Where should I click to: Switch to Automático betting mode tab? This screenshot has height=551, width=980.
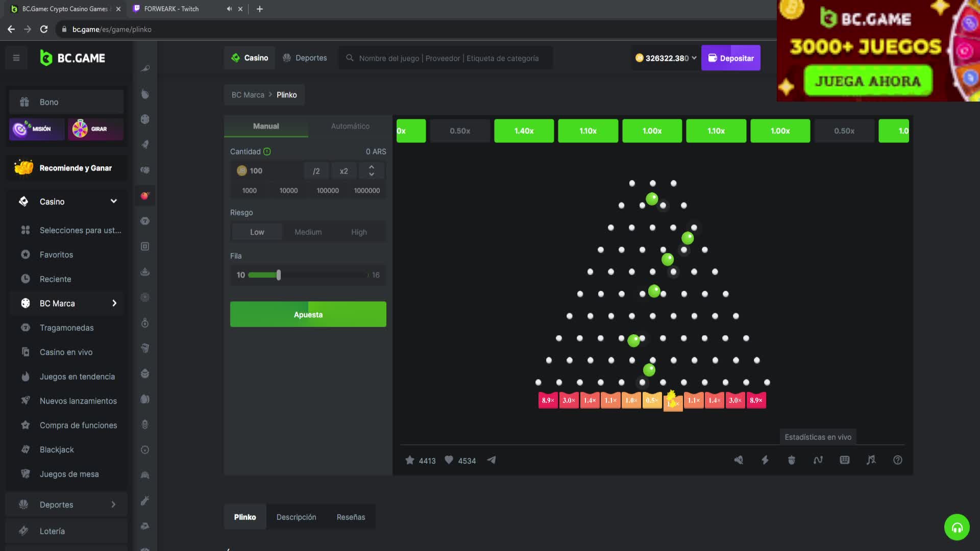[350, 126]
